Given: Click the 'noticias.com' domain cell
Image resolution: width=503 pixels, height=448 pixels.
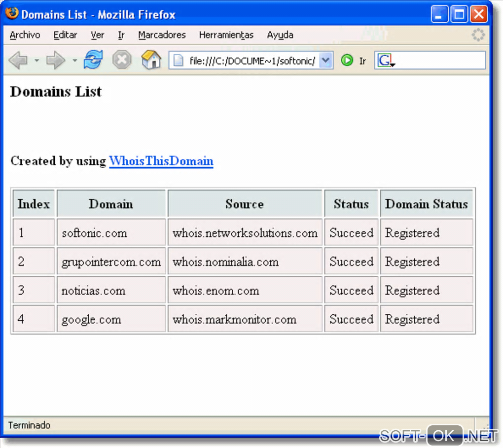Looking at the screenshot, I should point(111,290).
